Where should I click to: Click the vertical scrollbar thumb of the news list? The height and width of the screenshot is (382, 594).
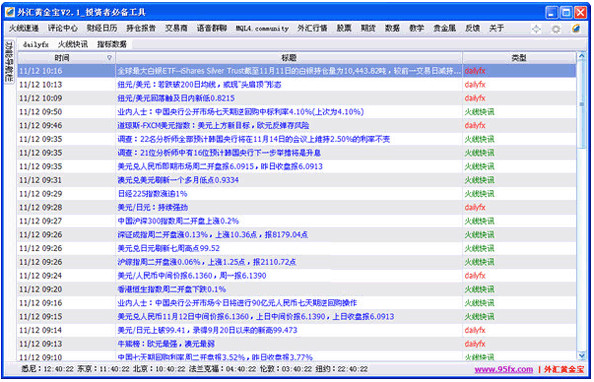pos(581,104)
